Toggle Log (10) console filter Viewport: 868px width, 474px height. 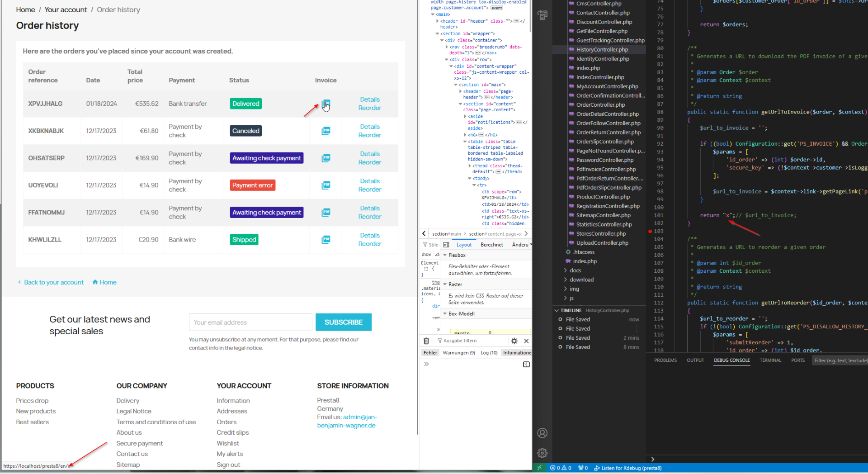[489, 353]
